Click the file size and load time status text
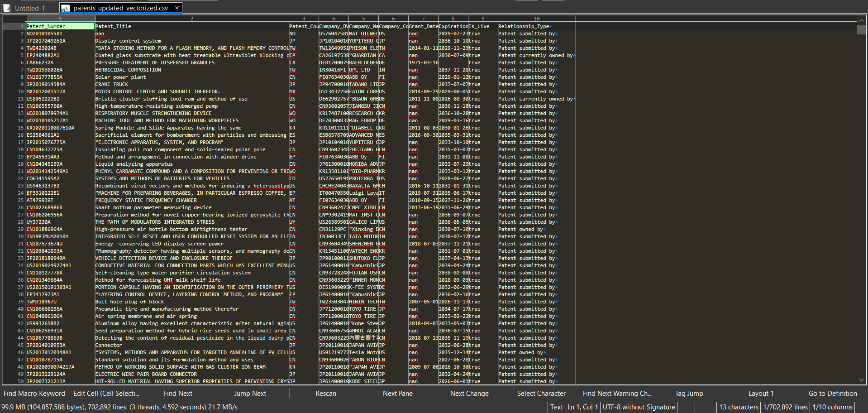868x413 pixels. point(119,407)
